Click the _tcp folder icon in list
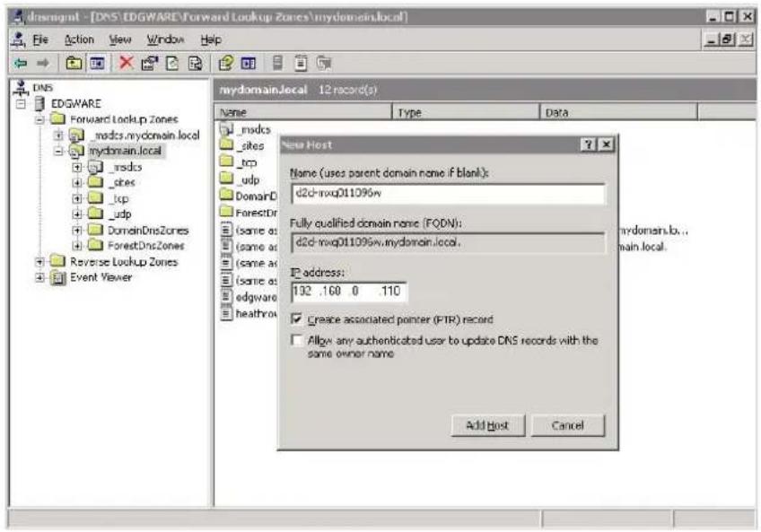The width and height of the screenshot is (761, 532). 226,161
